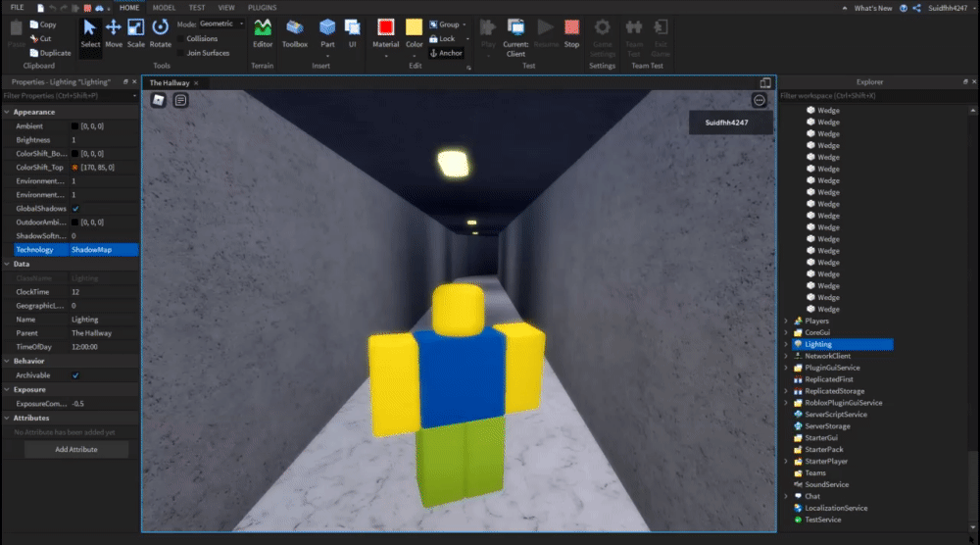
Task: Click the Suidfhh4247 account name
Action: coord(947,8)
